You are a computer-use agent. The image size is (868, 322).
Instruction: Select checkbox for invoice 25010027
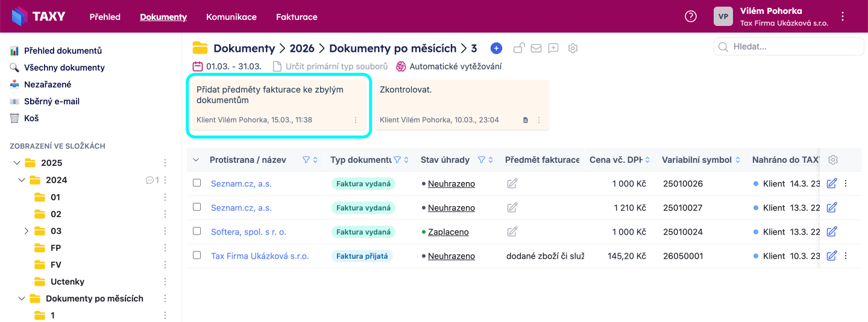tap(197, 207)
